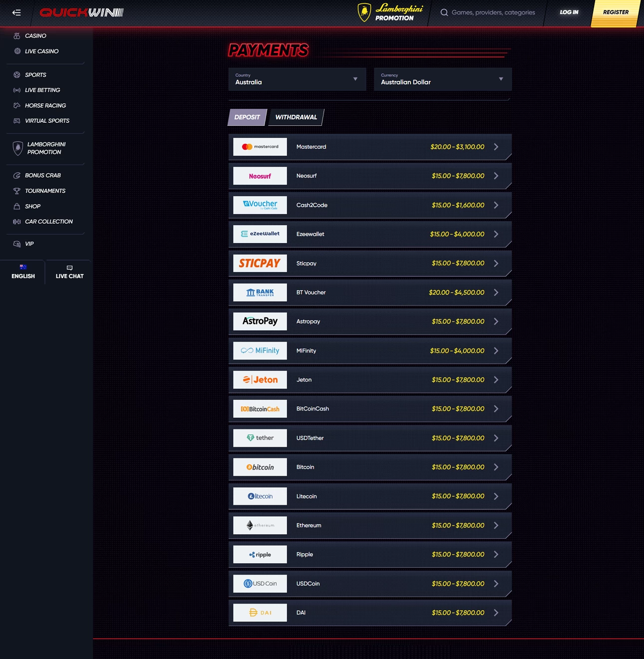Click the VIP icon
Viewport: 644px width, 659px height.
17,244
